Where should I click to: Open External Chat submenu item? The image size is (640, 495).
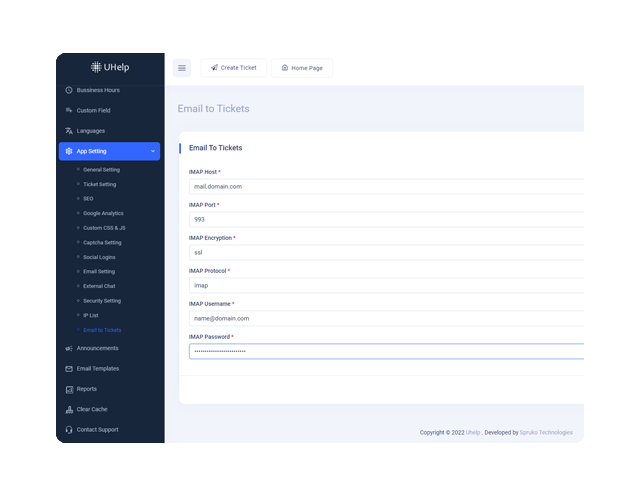99,286
